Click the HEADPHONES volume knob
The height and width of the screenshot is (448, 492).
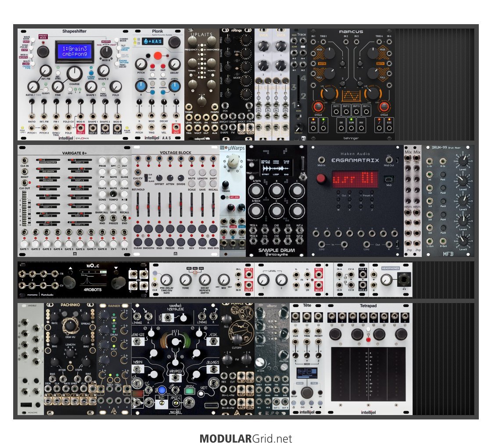(387, 279)
